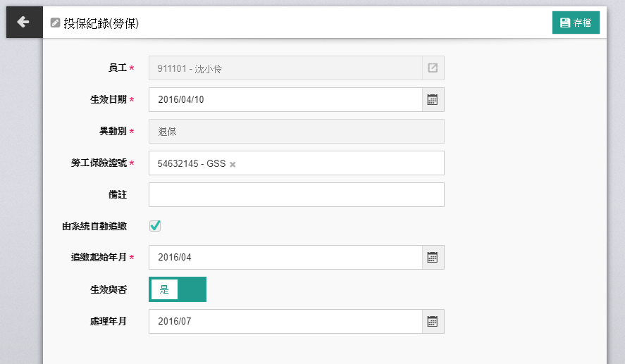Open the 勞工保險證號 selection field
Image resolution: width=625 pixels, height=364 pixels.
click(x=338, y=163)
